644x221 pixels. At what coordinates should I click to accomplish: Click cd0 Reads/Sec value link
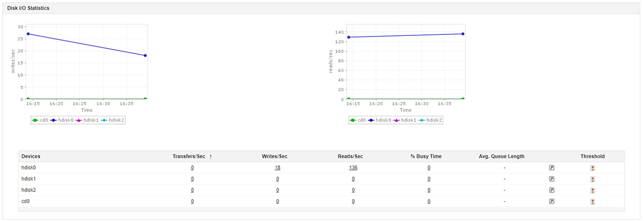point(353,202)
